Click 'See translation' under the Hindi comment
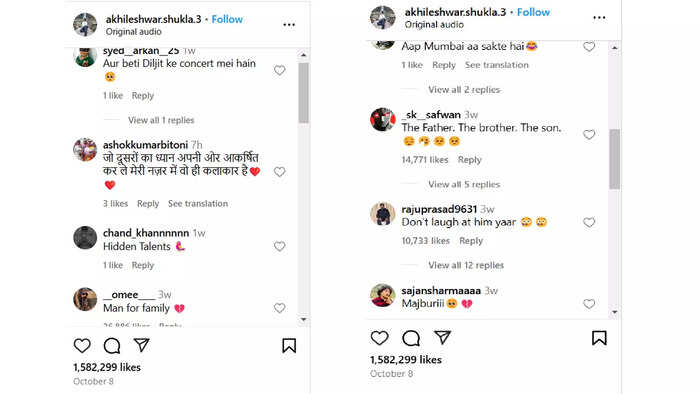 198,203
